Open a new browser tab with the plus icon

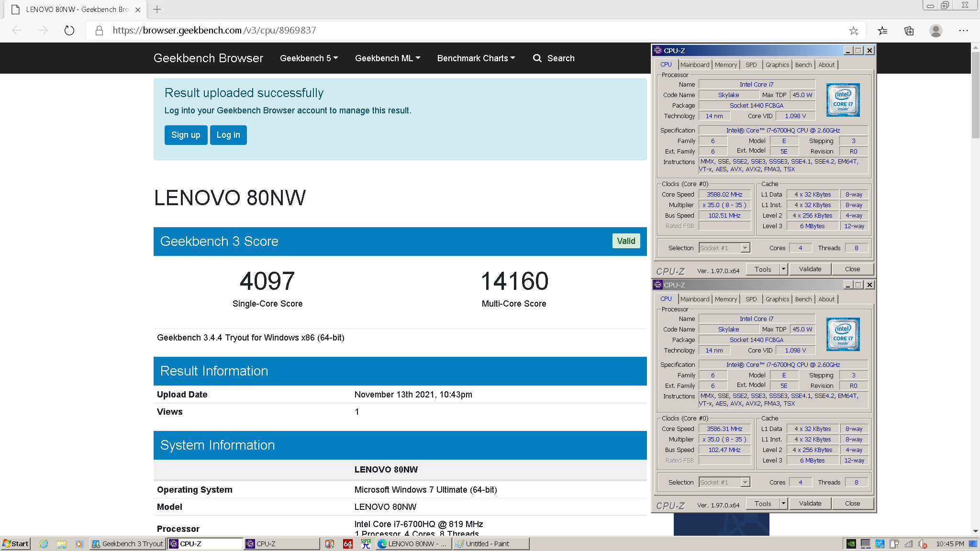click(157, 9)
